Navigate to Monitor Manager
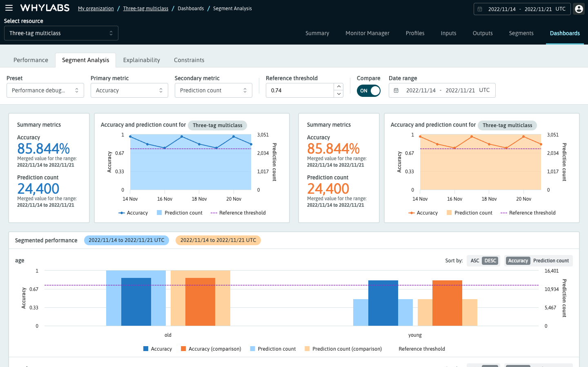This screenshot has height=367, width=588. click(x=367, y=33)
